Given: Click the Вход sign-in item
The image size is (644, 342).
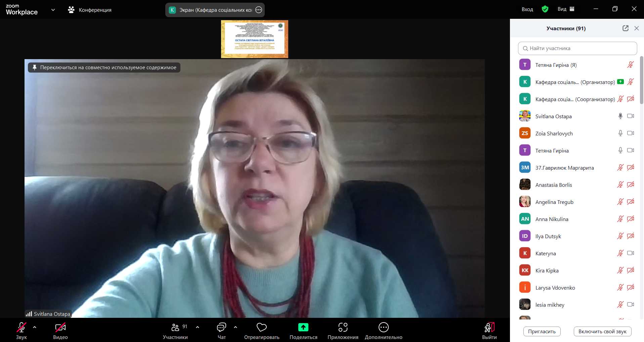Looking at the screenshot, I should (x=527, y=9).
